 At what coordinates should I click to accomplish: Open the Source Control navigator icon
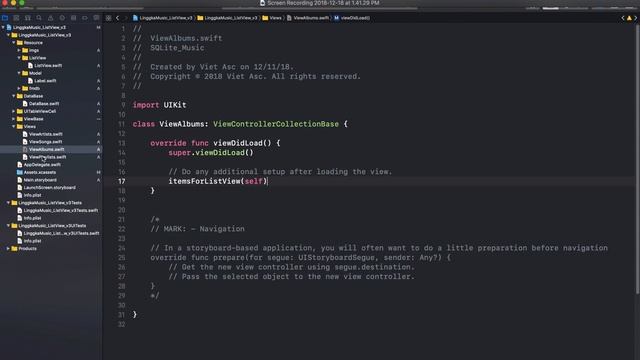(16, 18)
